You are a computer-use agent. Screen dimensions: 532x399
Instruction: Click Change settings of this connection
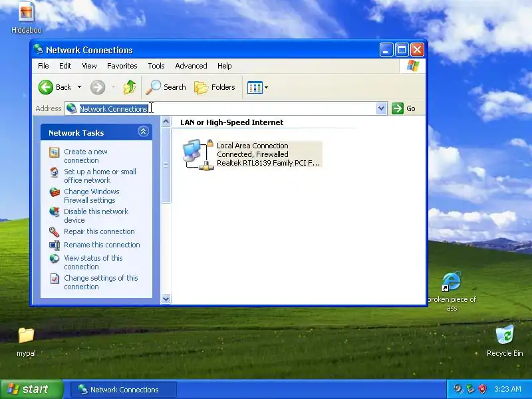coord(101,282)
